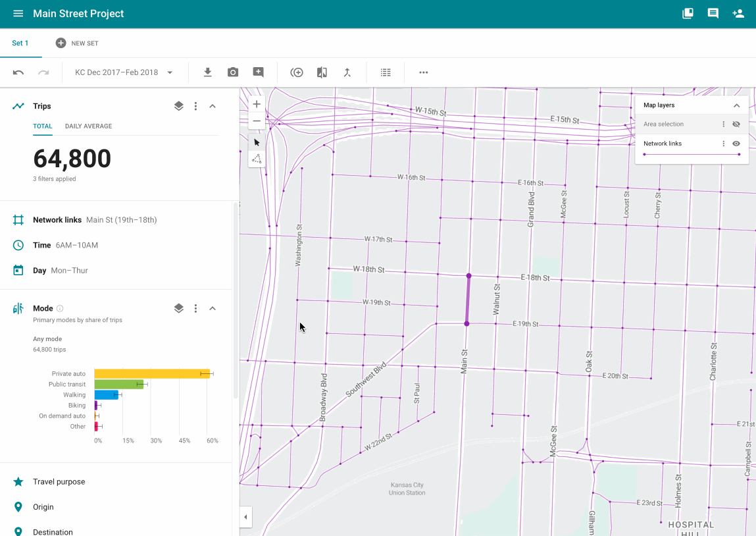This screenshot has width=756, height=536.
Task: Click the download icon in toolbar
Action: pyautogui.click(x=207, y=72)
